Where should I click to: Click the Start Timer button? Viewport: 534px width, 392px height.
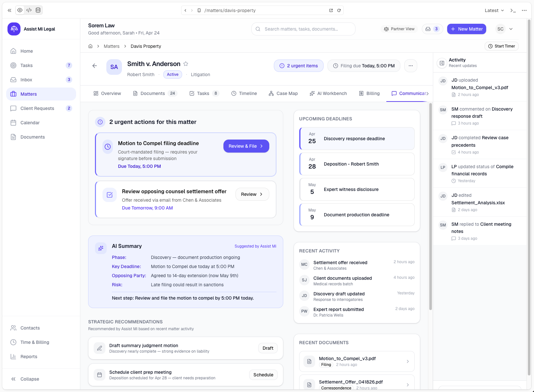[501, 46]
